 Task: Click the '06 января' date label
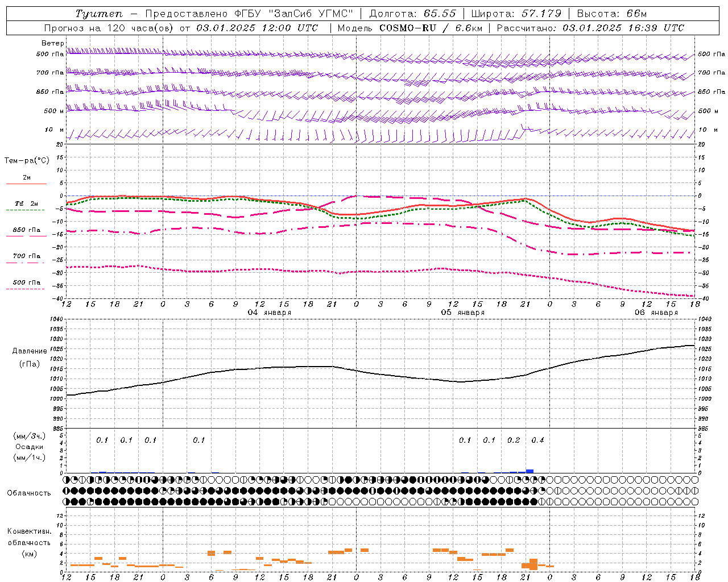click(x=656, y=313)
